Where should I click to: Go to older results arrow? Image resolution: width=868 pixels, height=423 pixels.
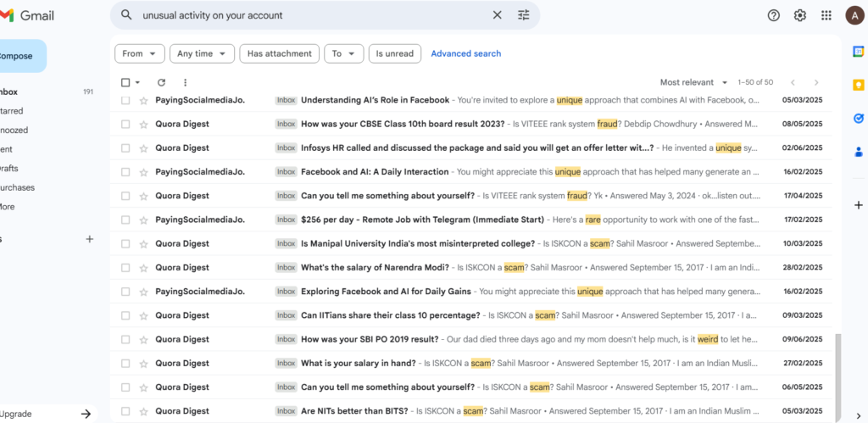click(816, 82)
